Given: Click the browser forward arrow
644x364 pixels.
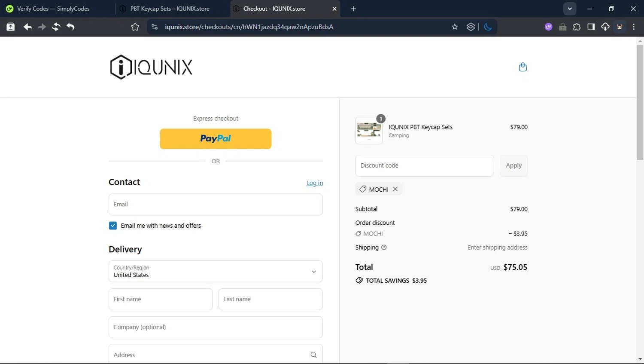Looking at the screenshot, I should 42,27.
